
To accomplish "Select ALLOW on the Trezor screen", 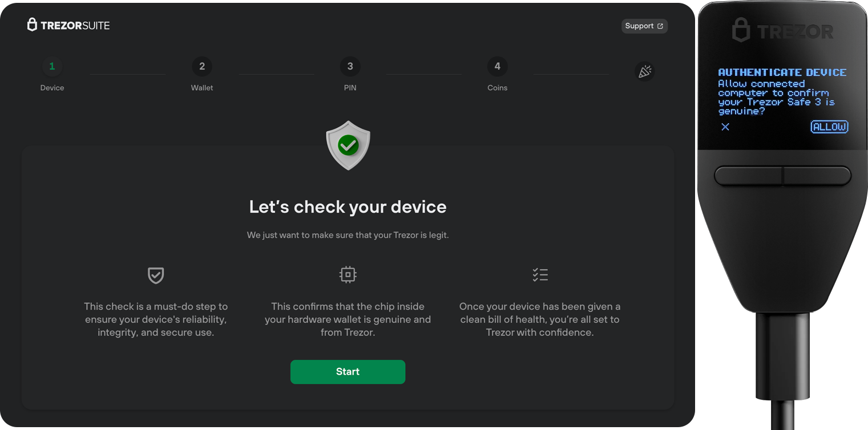I will click(x=829, y=127).
